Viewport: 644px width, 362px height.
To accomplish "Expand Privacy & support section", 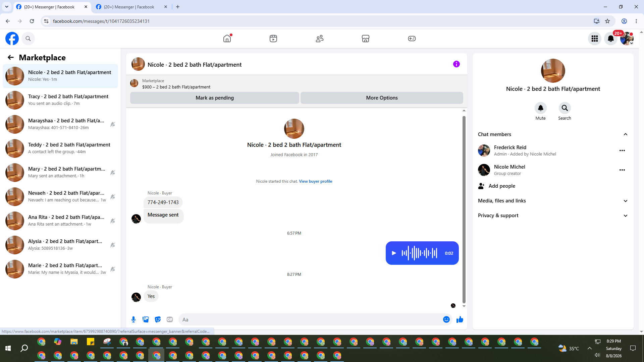I will (553, 216).
